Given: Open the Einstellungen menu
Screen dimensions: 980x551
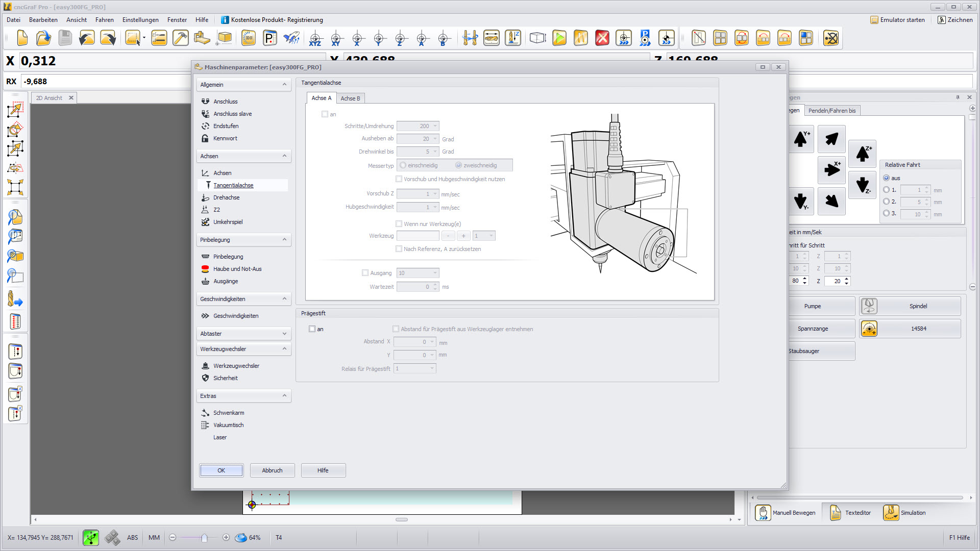Looking at the screenshot, I should pos(140,20).
